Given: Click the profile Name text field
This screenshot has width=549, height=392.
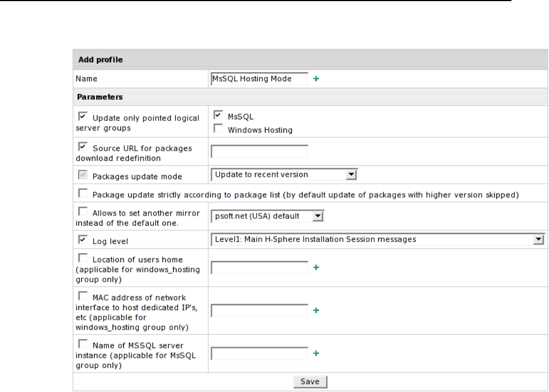Looking at the screenshot, I should coord(259,79).
